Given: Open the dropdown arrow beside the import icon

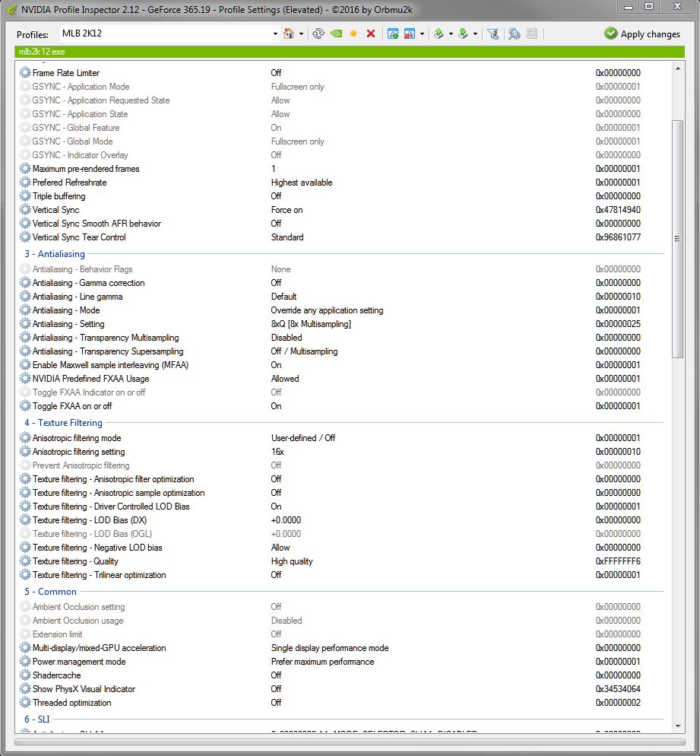Looking at the screenshot, I should tap(475, 33).
